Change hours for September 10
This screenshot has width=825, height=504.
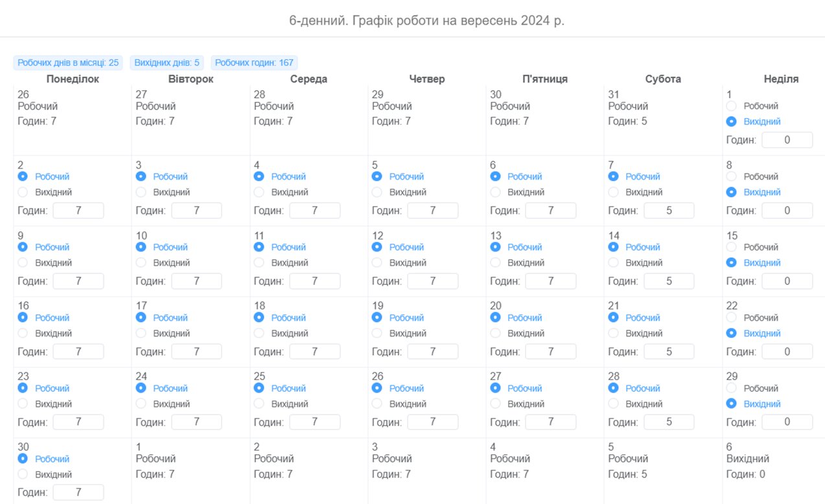pyautogui.click(x=196, y=281)
